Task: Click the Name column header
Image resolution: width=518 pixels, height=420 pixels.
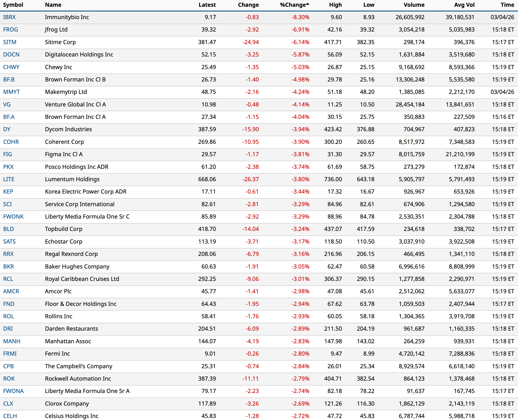Action: [53, 5]
